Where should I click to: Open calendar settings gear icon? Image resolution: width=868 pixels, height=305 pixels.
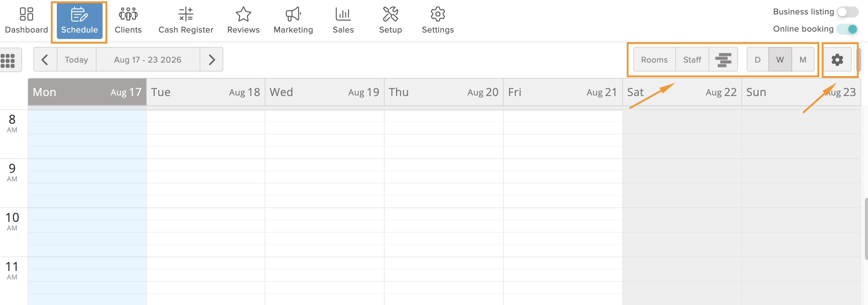(x=837, y=60)
